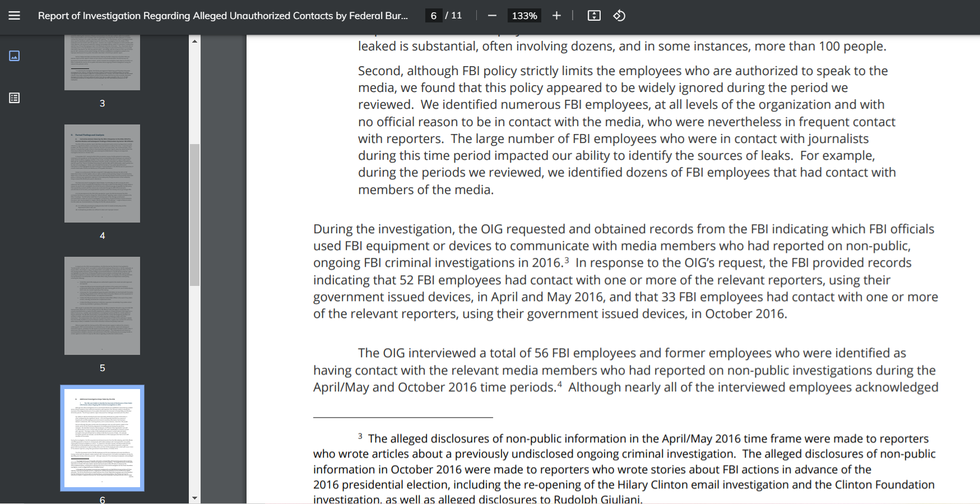980x504 pixels.
Task: Click the line starting 'indicating that 52 FBI employees'
Action: click(602, 280)
